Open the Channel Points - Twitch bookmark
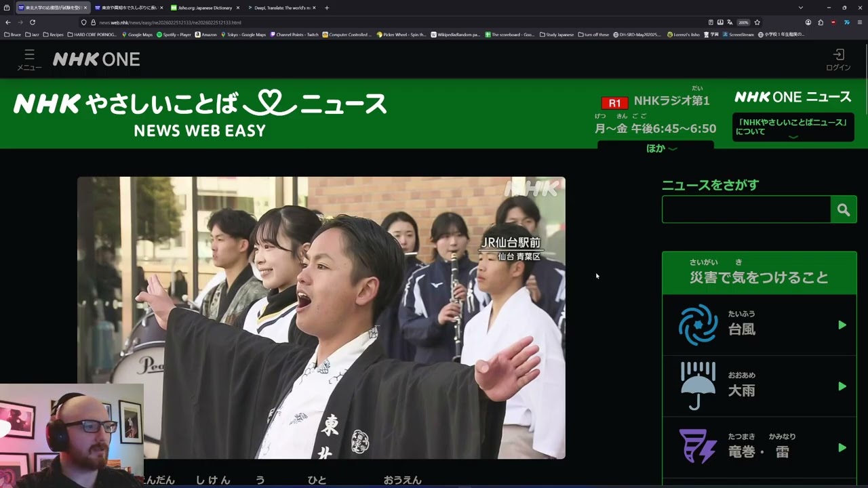 coord(294,35)
